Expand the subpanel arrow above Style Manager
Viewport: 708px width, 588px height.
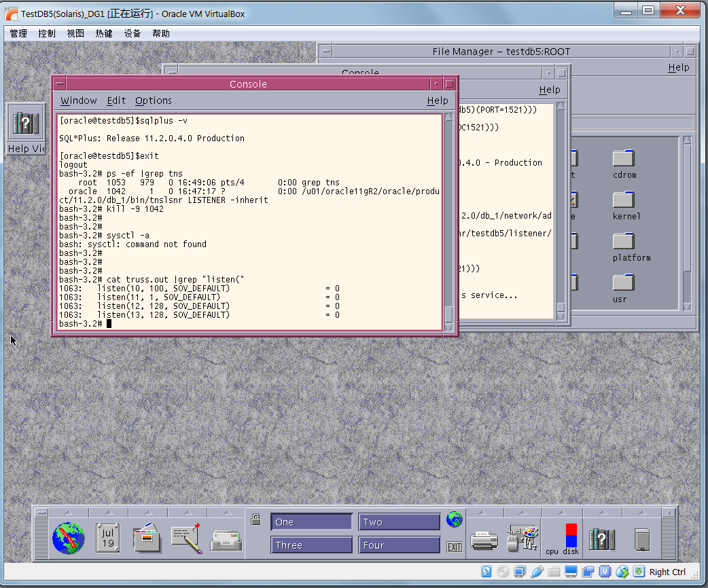(523, 513)
